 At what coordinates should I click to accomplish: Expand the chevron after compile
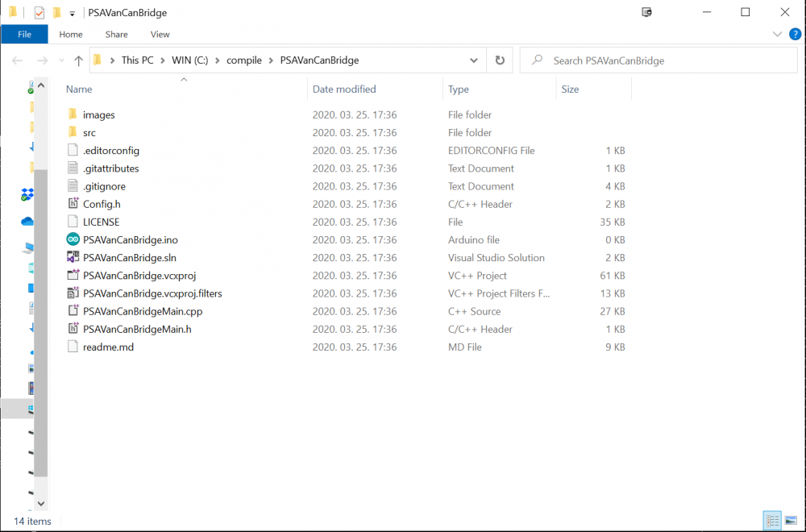(x=271, y=60)
